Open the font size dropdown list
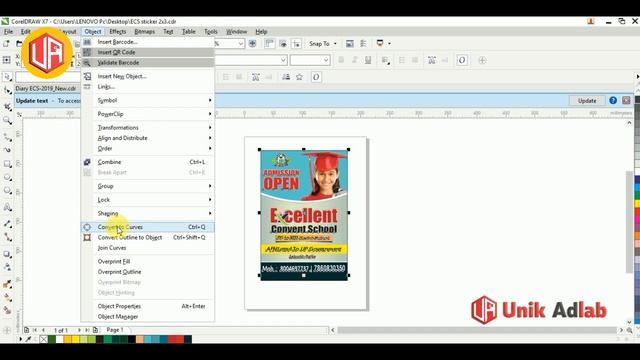The width and height of the screenshot is (640, 360). 326,60
